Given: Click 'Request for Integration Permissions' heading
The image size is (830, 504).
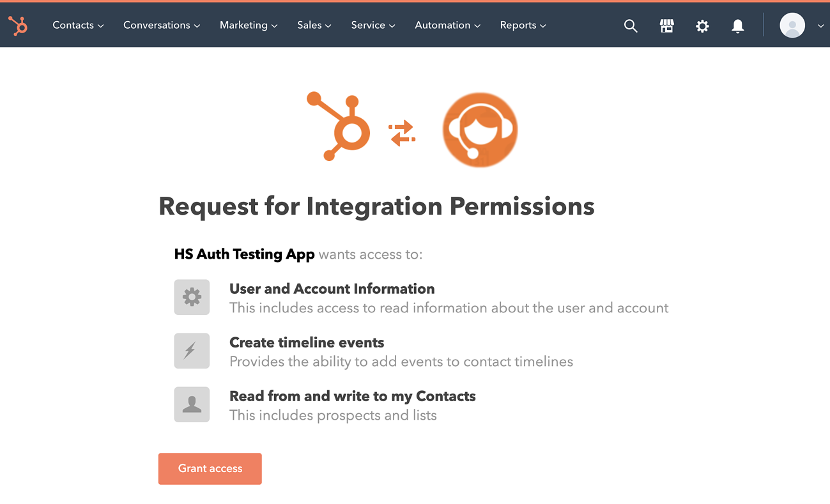Looking at the screenshot, I should tap(376, 207).
